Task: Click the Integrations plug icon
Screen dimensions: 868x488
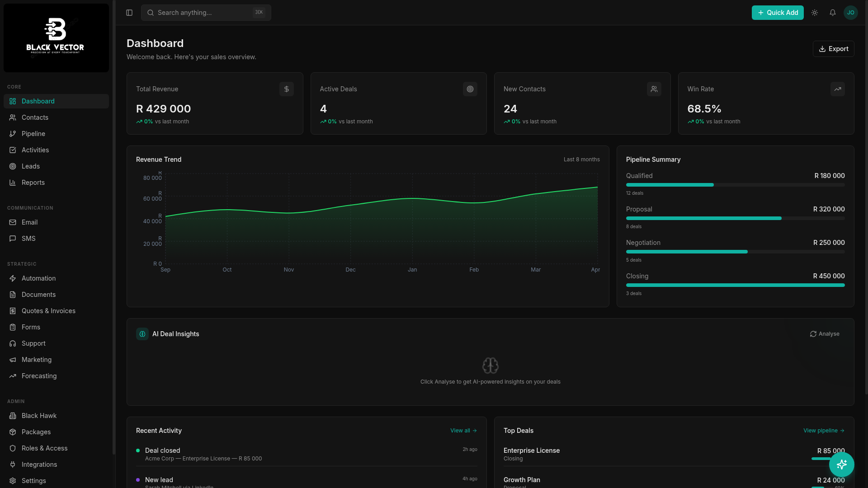Action: point(13,465)
